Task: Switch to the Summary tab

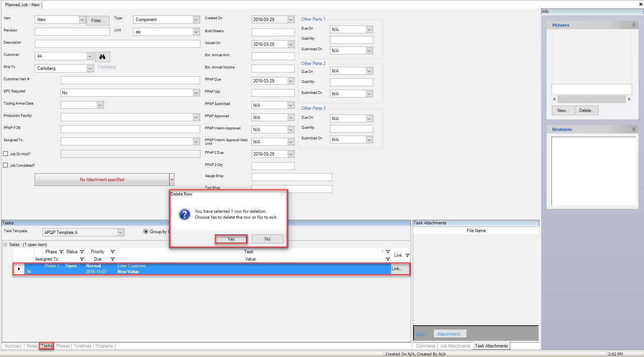Action: (x=13, y=346)
